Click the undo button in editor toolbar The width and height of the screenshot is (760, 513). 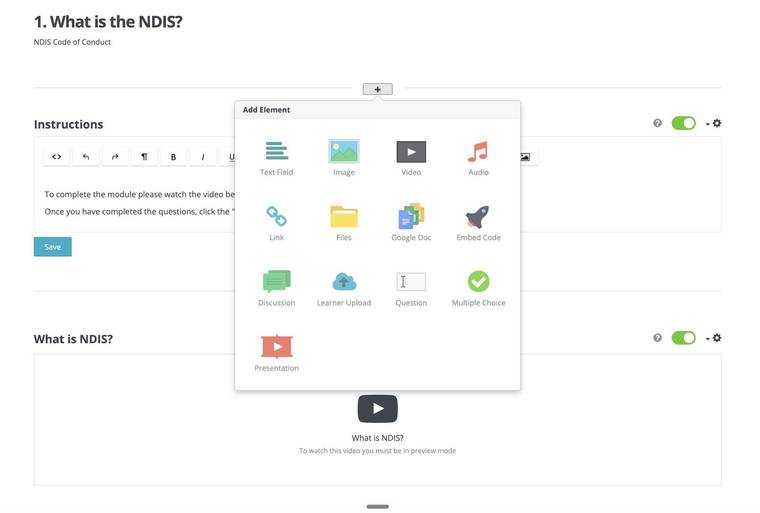86,157
